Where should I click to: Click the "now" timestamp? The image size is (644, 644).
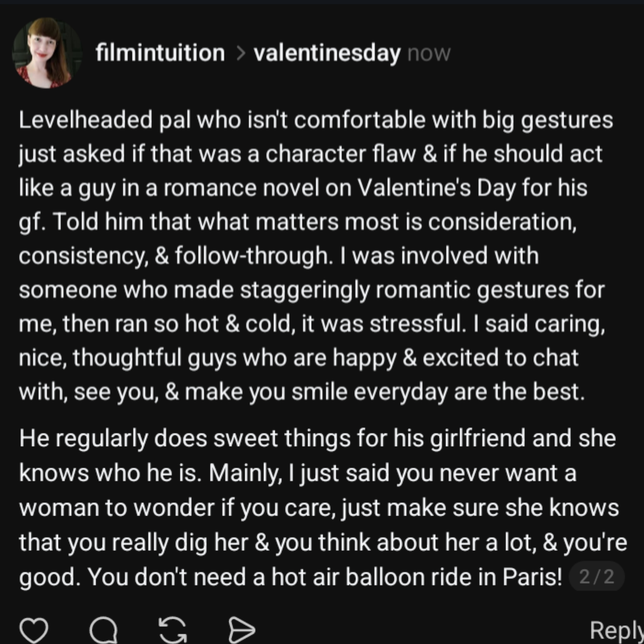429,53
